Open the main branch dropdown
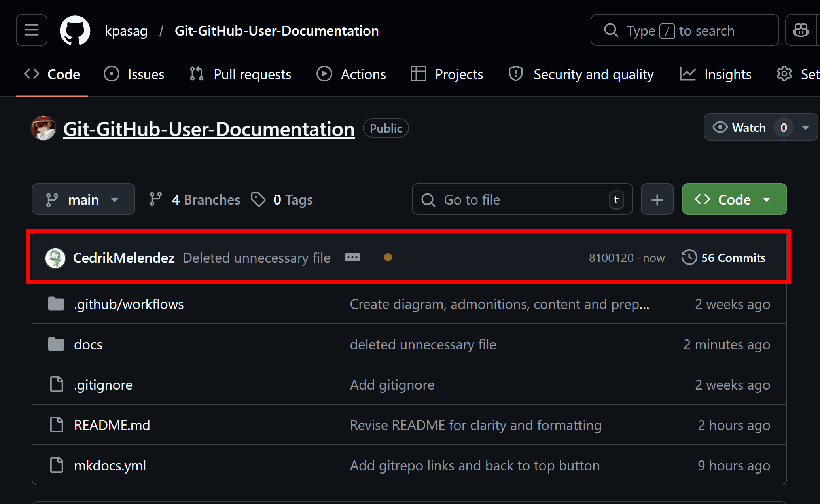The width and height of the screenshot is (820, 504). click(x=83, y=199)
